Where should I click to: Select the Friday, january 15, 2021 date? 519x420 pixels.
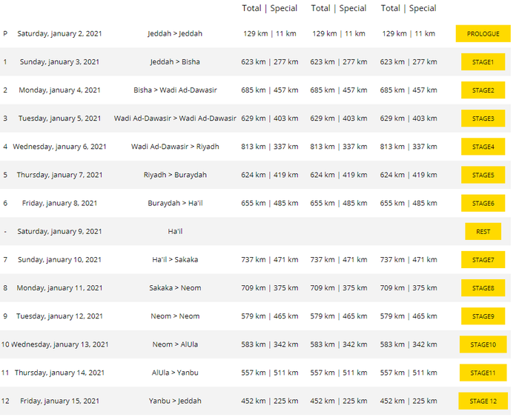click(59, 401)
